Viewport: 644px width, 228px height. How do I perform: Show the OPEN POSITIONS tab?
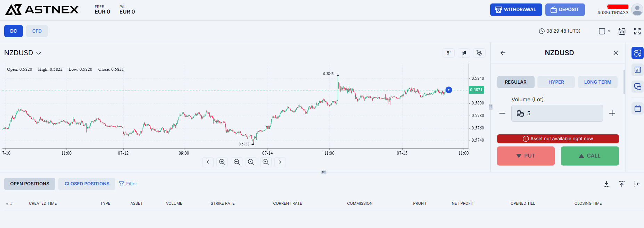[30, 184]
